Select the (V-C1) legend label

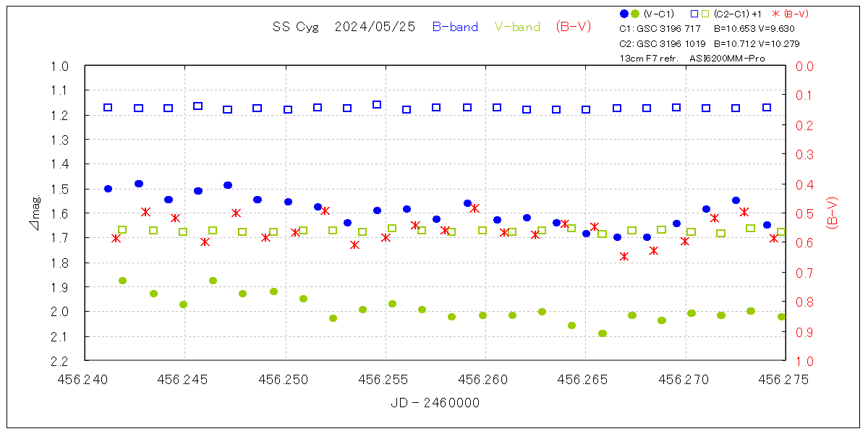click(x=658, y=14)
